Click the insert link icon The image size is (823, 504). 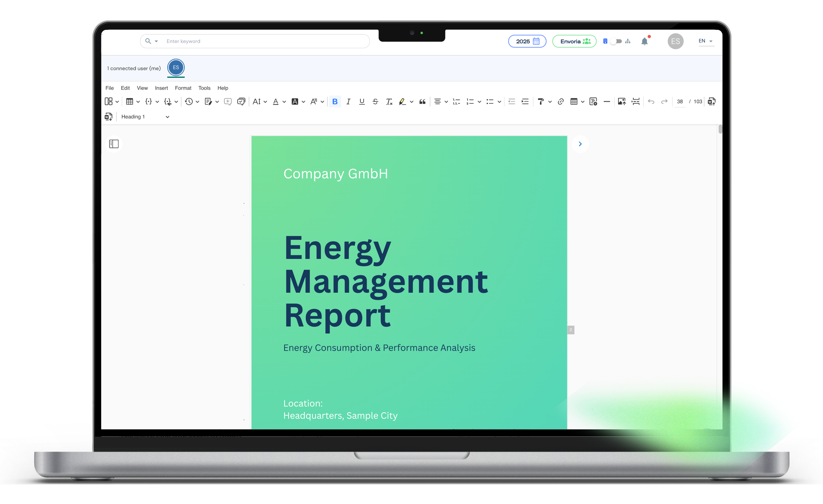click(x=560, y=102)
